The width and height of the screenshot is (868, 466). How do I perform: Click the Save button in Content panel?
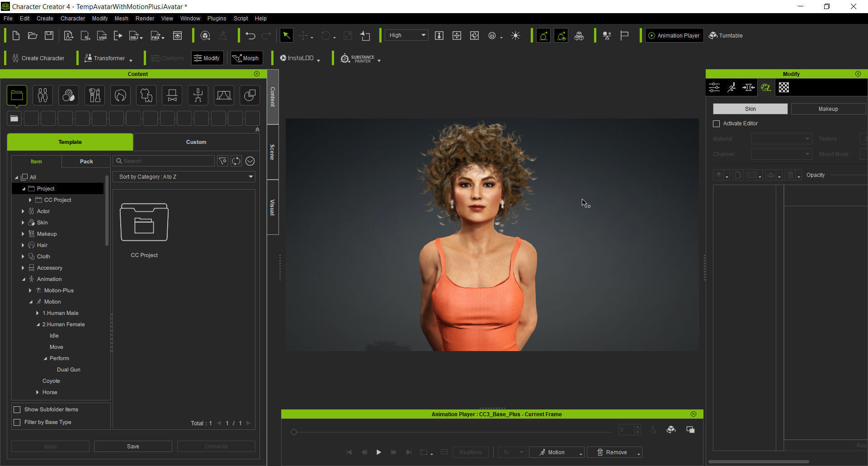click(133, 447)
